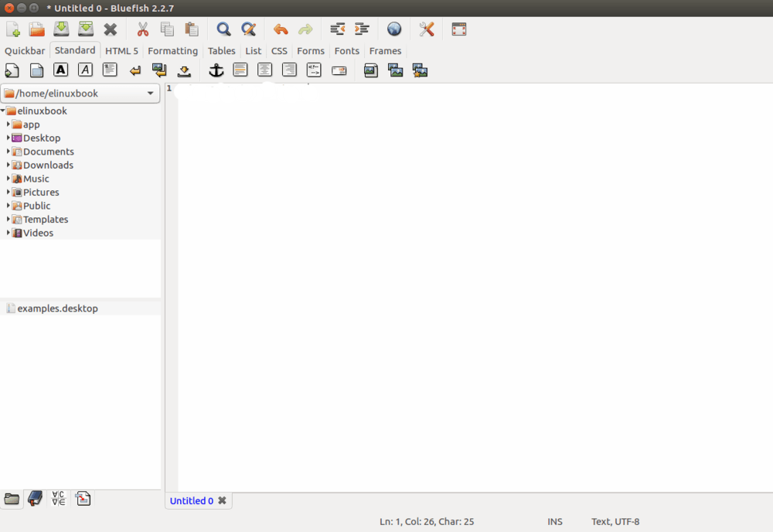Switch to the Quickbar tab

point(25,51)
